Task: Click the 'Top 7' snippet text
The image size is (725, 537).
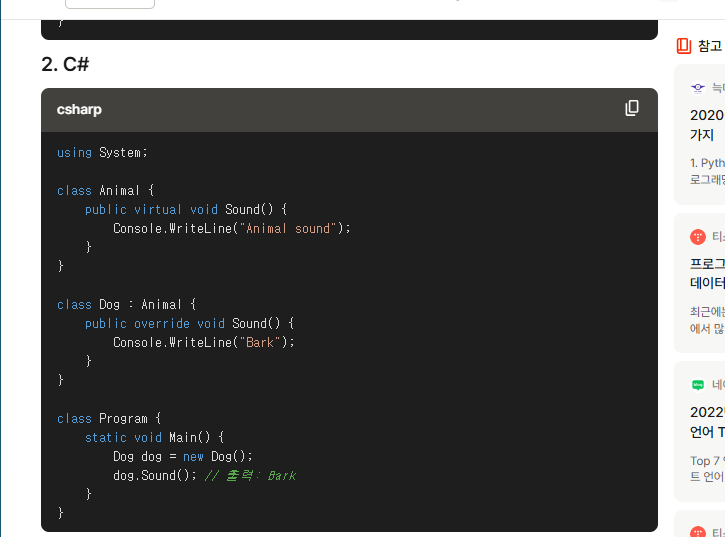Action: 705,461
